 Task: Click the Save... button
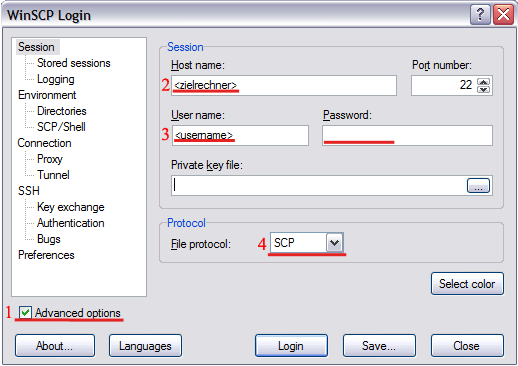tap(379, 346)
